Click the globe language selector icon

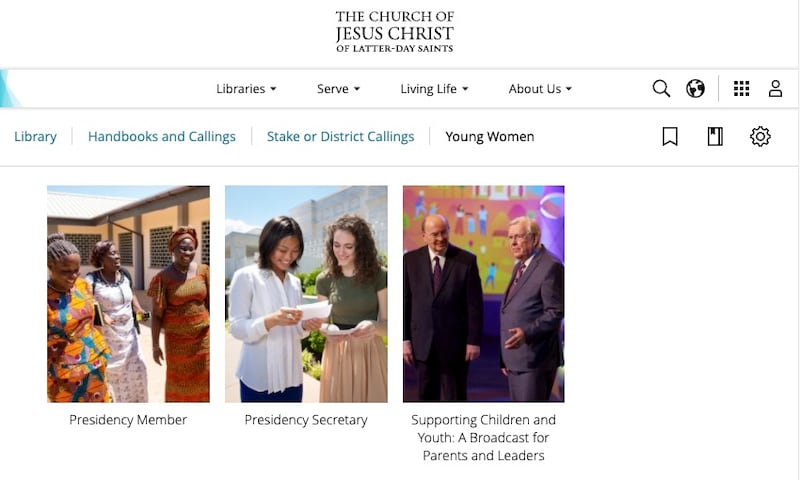pos(695,89)
